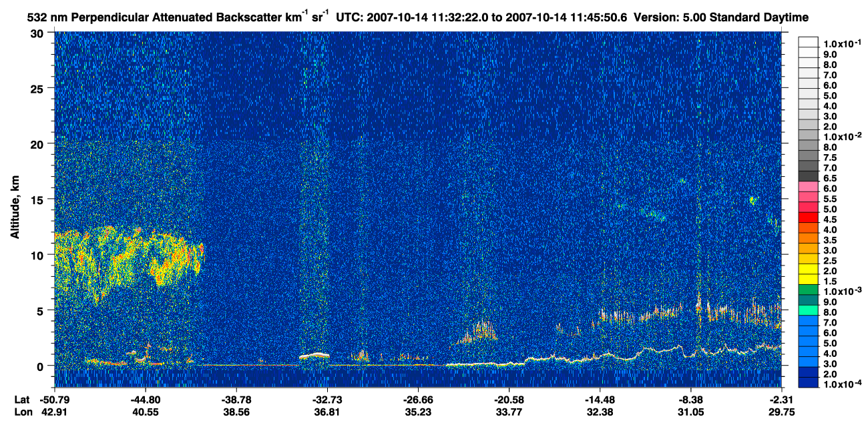Click longitude value 42.91
Image resolution: width=868 pixels, height=445 pixels.
pyautogui.click(x=55, y=412)
